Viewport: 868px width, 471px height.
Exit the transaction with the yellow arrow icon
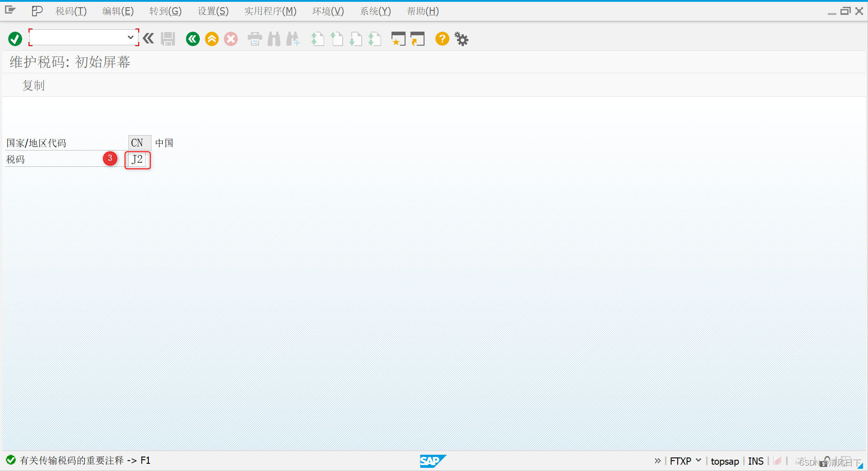[x=211, y=39]
